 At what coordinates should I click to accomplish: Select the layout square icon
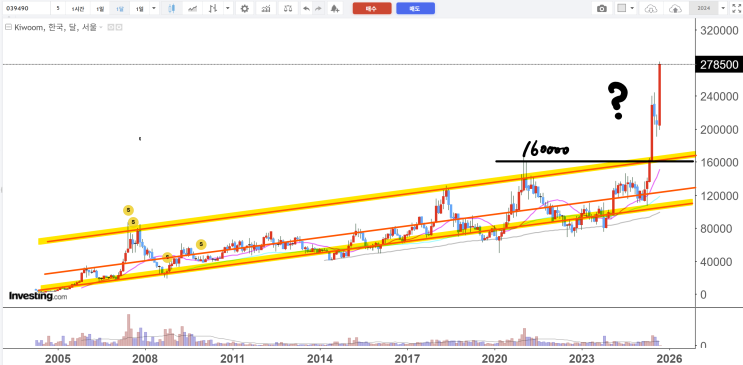[622, 9]
